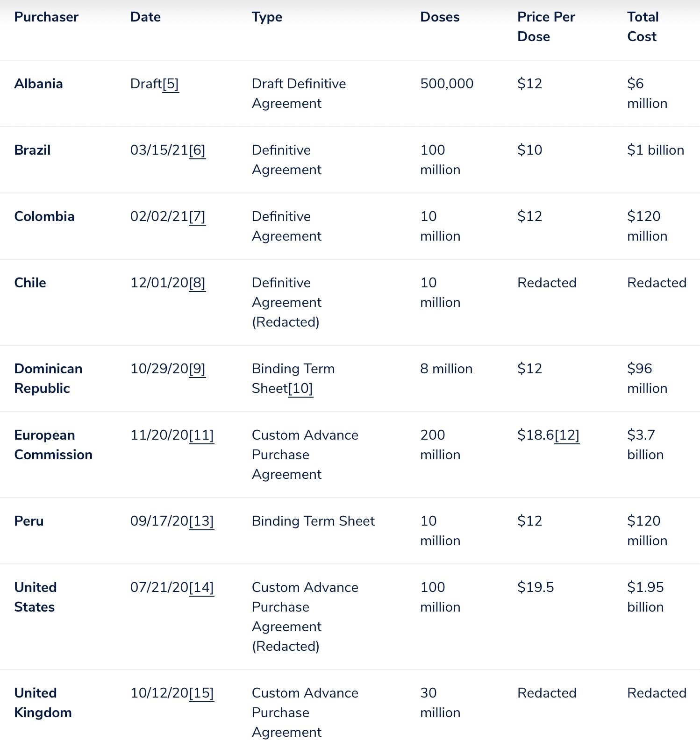The width and height of the screenshot is (700, 741).
Task: Select the Doses column header
Action: (440, 17)
